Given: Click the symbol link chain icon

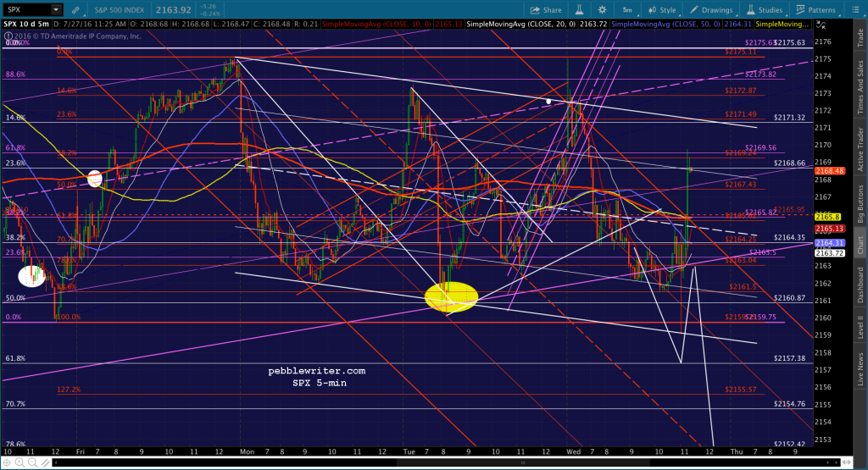Looking at the screenshot, I should point(75,10).
